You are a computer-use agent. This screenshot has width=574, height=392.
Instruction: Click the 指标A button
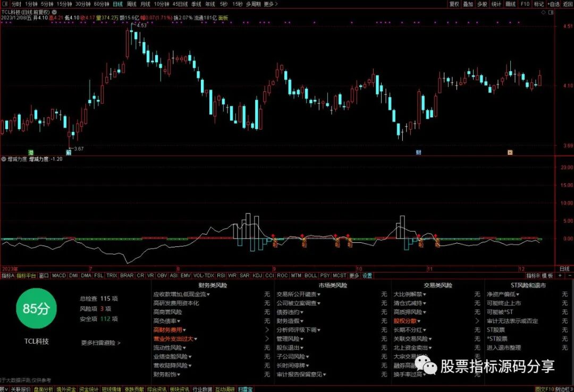click(7, 276)
